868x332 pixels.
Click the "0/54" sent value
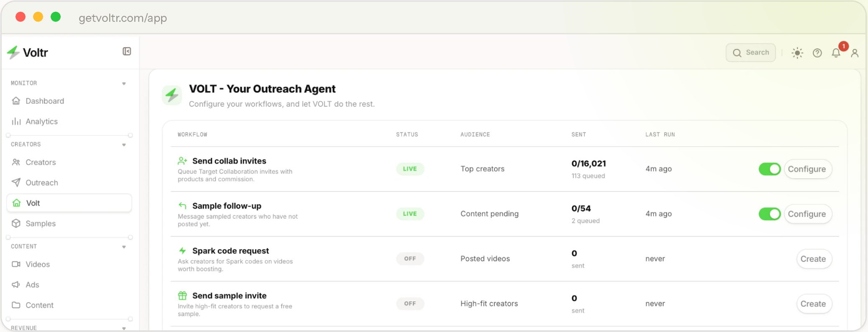(581, 208)
